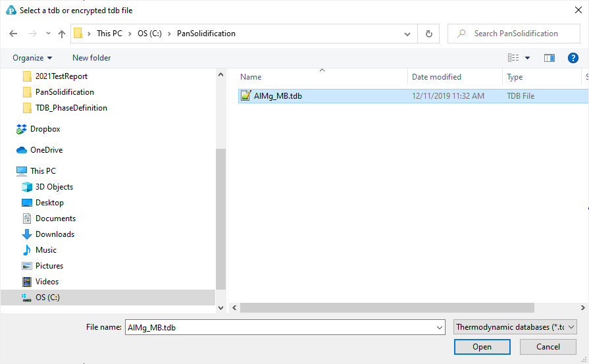The width and height of the screenshot is (589, 364).
Task: Click the Dropbox icon in sidebar
Action: pos(21,129)
